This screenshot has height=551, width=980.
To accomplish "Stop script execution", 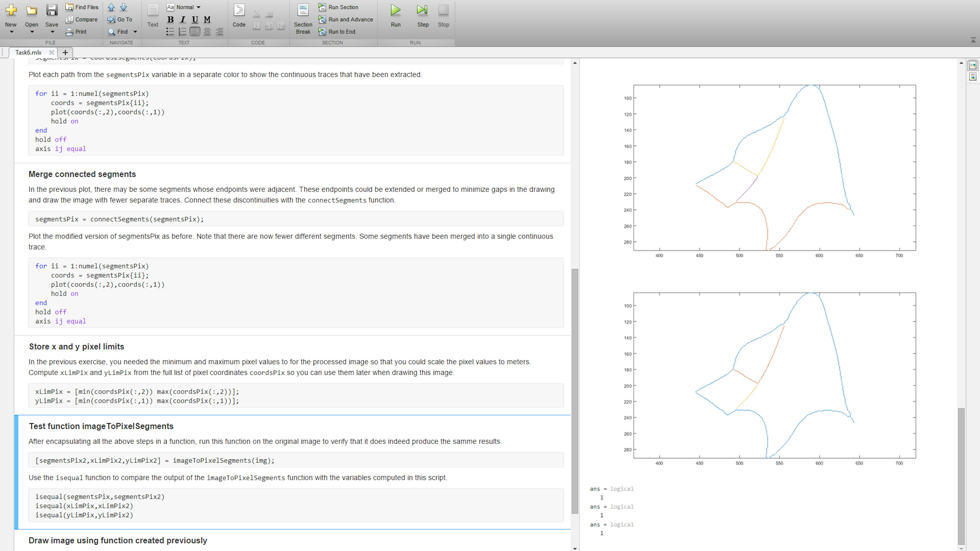I will (x=443, y=15).
